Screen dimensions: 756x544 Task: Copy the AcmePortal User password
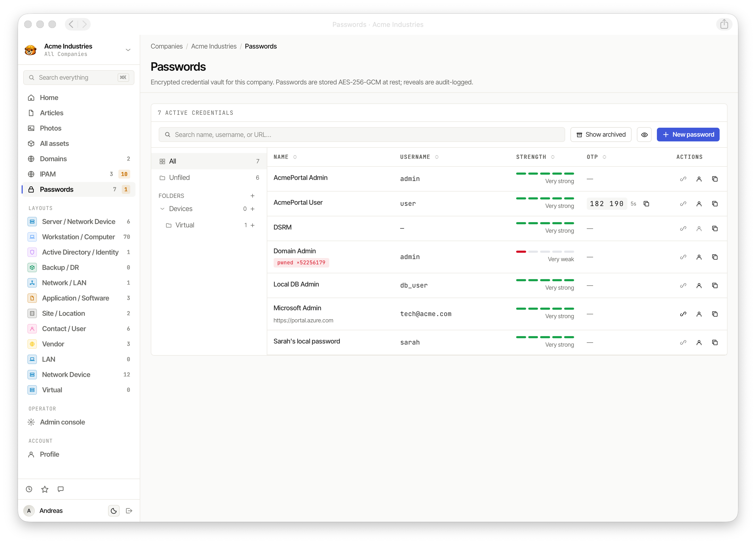coord(715,203)
